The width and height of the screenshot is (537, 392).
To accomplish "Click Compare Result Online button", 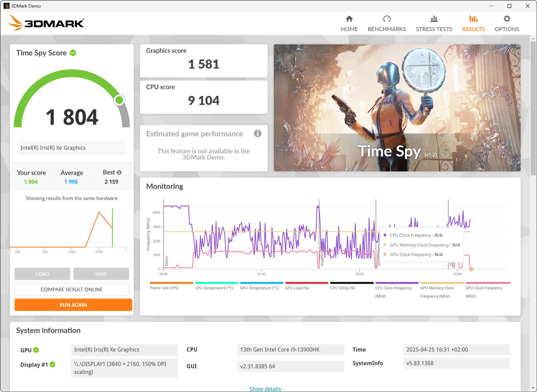I will pyautogui.click(x=72, y=289).
